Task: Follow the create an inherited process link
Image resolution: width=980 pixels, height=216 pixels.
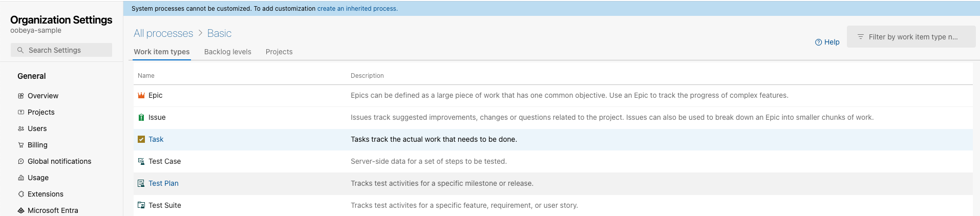Action: pos(357,9)
